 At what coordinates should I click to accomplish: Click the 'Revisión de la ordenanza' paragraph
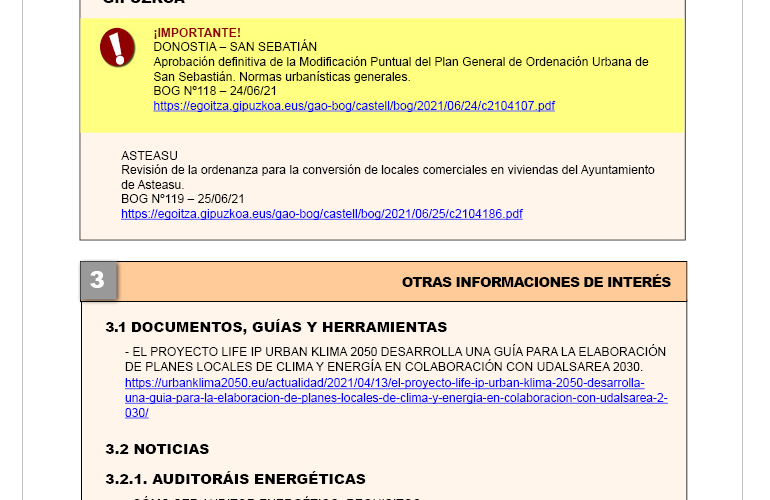click(387, 177)
